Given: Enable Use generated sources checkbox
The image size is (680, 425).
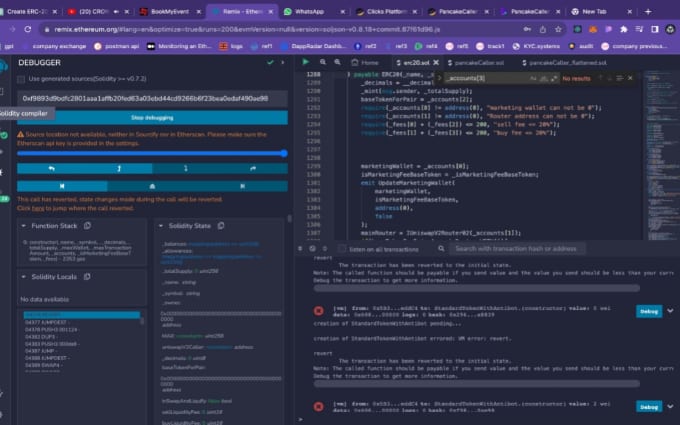Looking at the screenshot, I should point(21,79).
